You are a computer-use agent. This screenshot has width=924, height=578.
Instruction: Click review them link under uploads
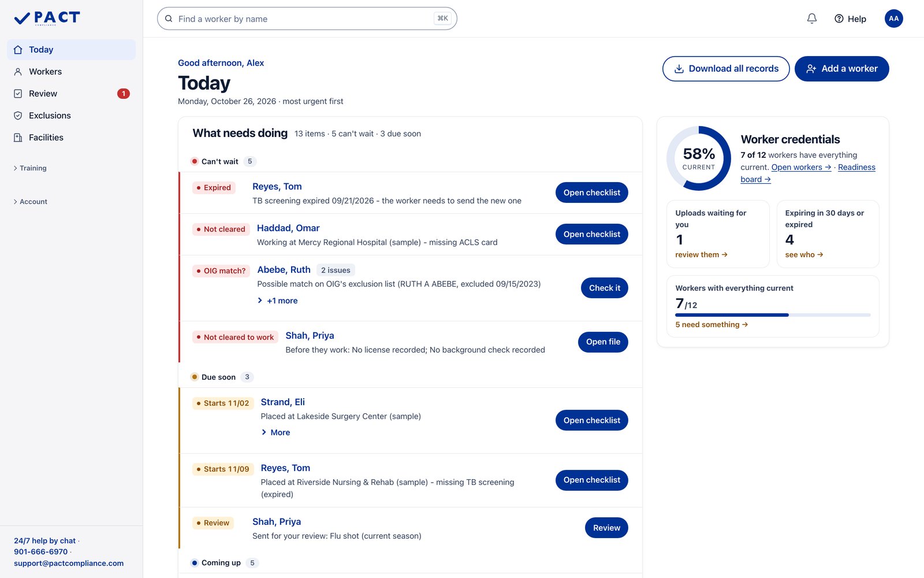(701, 255)
